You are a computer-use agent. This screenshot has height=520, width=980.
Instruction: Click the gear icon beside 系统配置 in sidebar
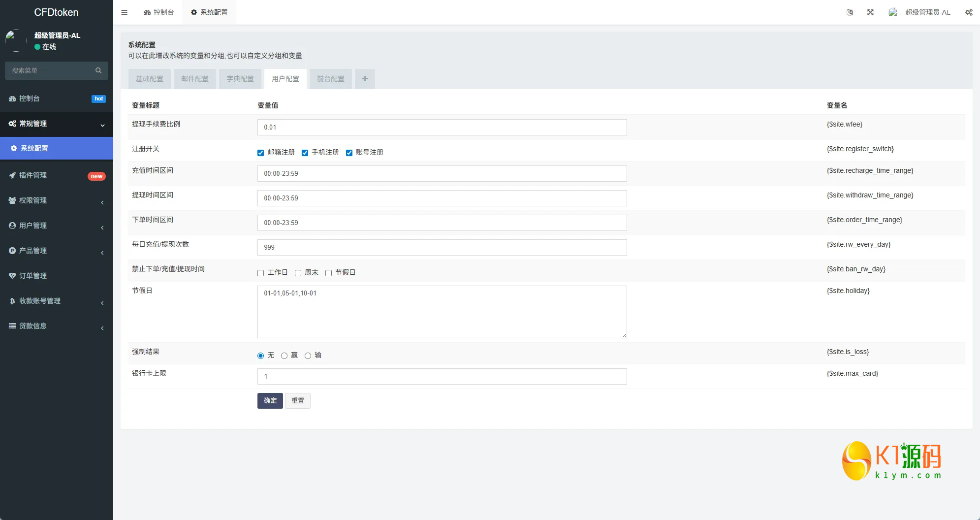(14, 148)
